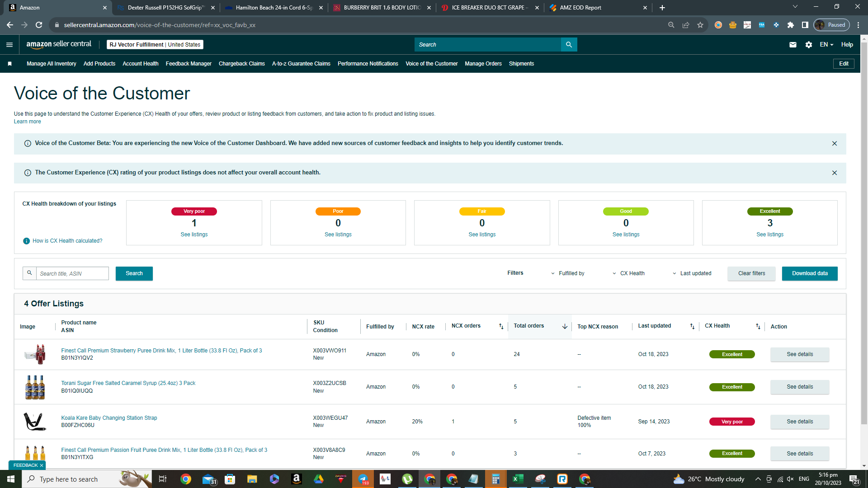The height and width of the screenshot is (488, 868).
Task: Close the FEEDBACK widget
Action: [42, 465]
